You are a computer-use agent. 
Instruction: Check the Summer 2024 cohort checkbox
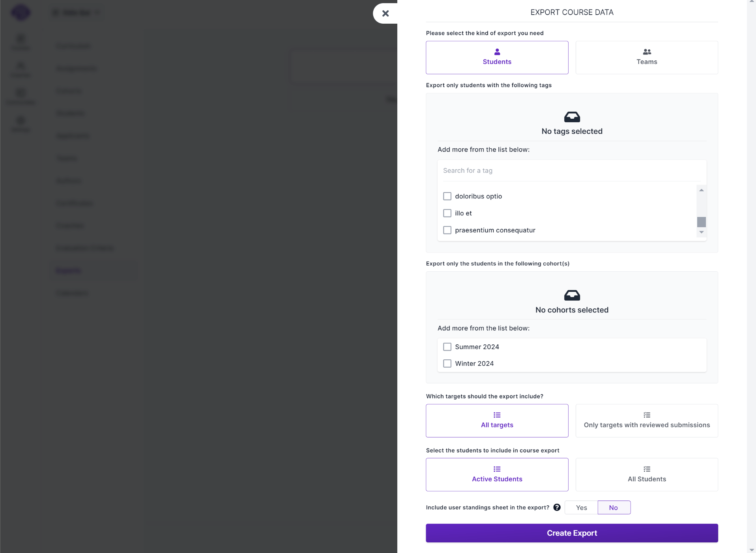(x=447, y=347)
